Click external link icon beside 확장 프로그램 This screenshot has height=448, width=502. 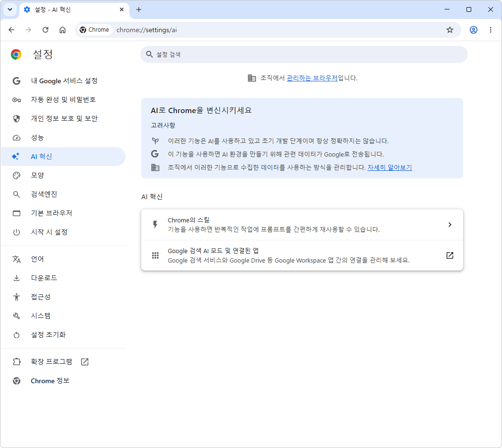click(85, 361)
